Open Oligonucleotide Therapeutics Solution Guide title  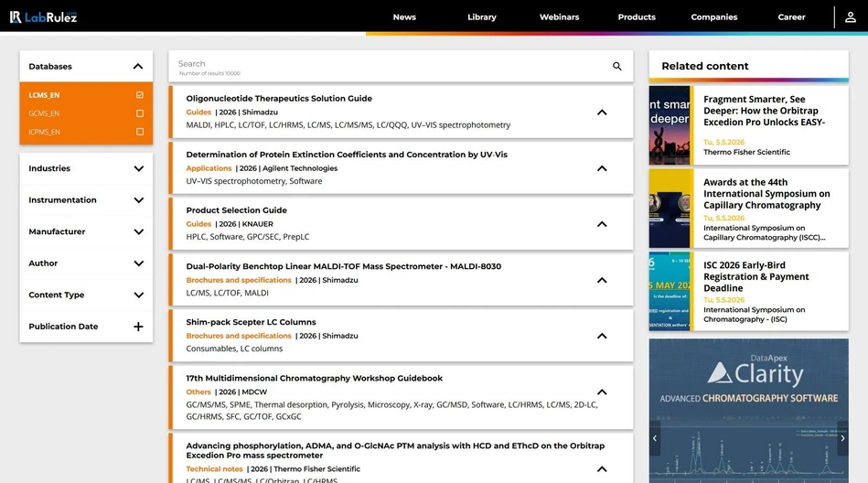coord(279,98)
